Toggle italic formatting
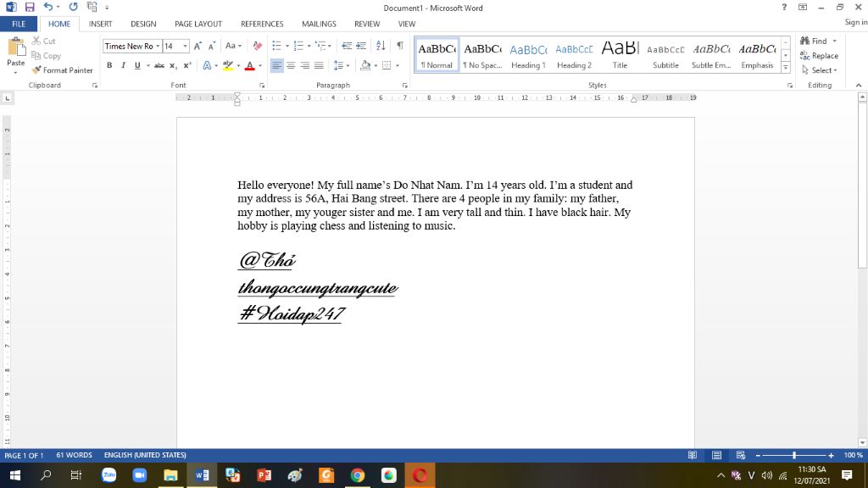The width and height of the screenshot is (868, 488). click(123, 65)
